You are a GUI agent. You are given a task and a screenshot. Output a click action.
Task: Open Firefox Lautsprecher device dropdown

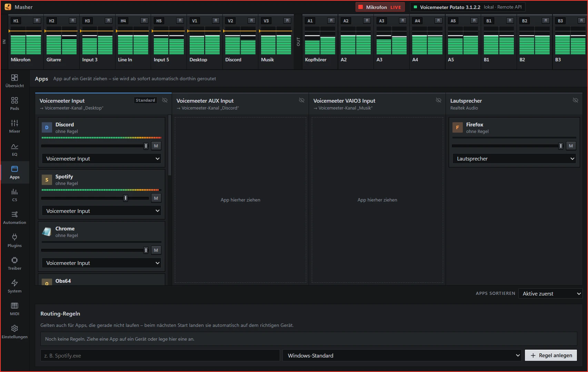pyautogui.click(x=514, y=159)
